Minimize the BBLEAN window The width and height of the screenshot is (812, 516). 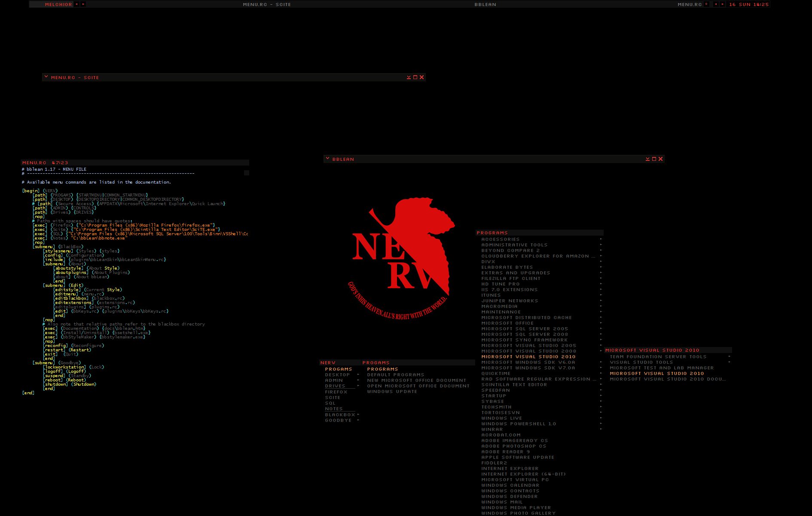[x=647, y=159]
